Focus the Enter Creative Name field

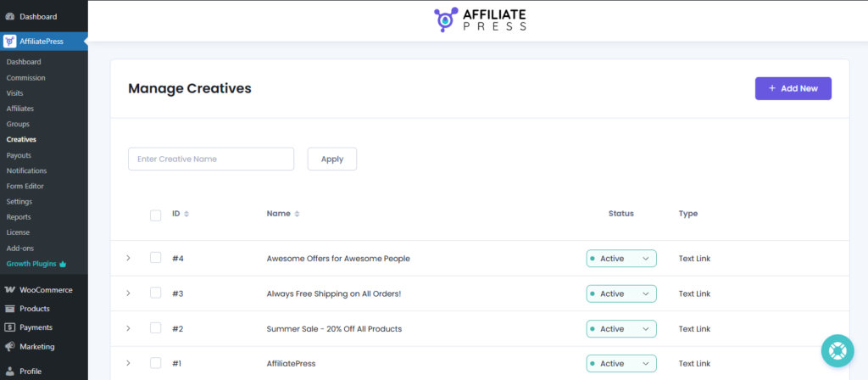(x=210, y=159)
